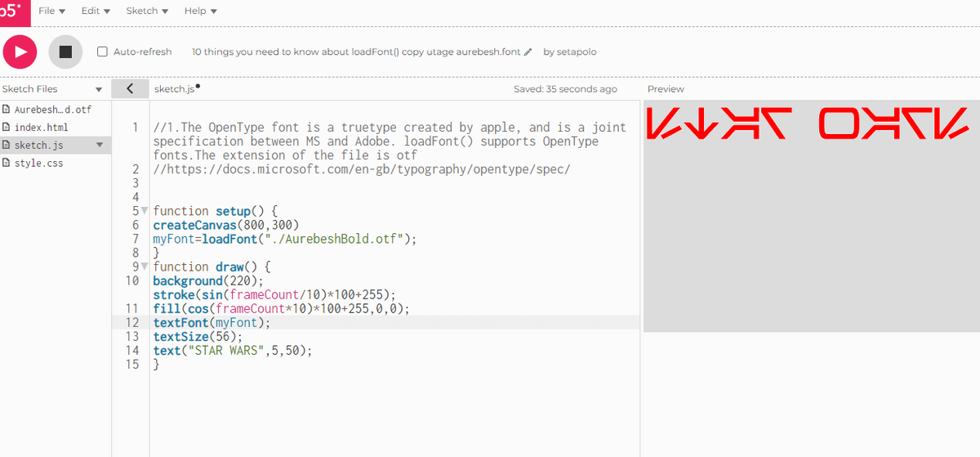Fold the setup function at line 5
Screen dimensions: 980x457
click(145, 211)
